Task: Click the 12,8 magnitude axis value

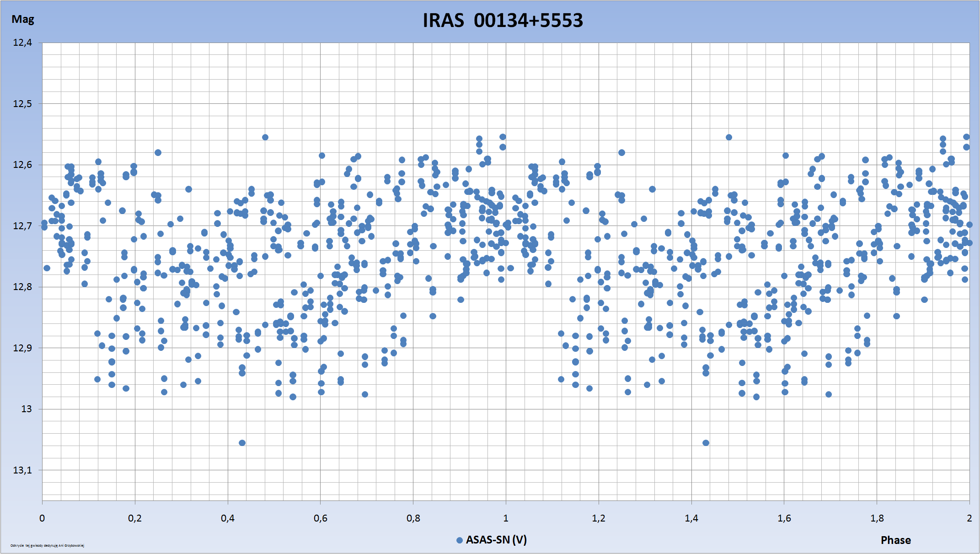Action: pos(23,287)
